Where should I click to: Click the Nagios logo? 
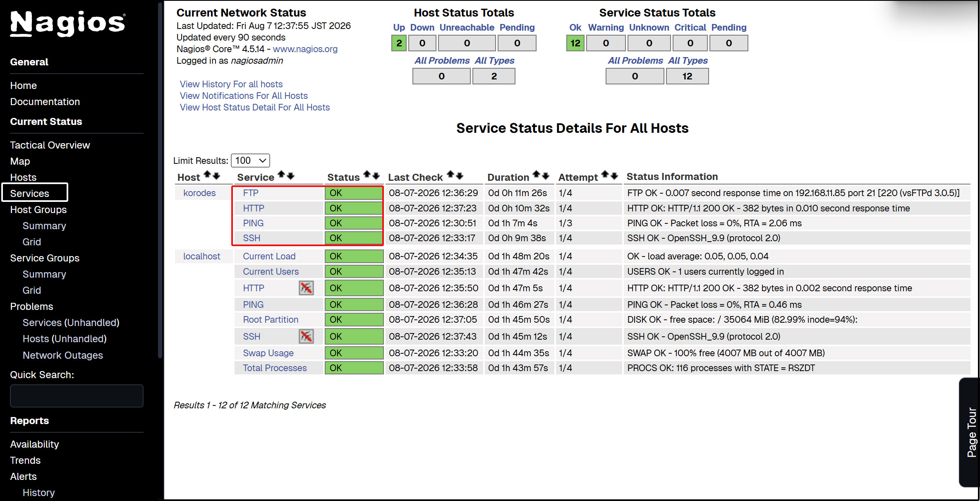pos(68,23)
